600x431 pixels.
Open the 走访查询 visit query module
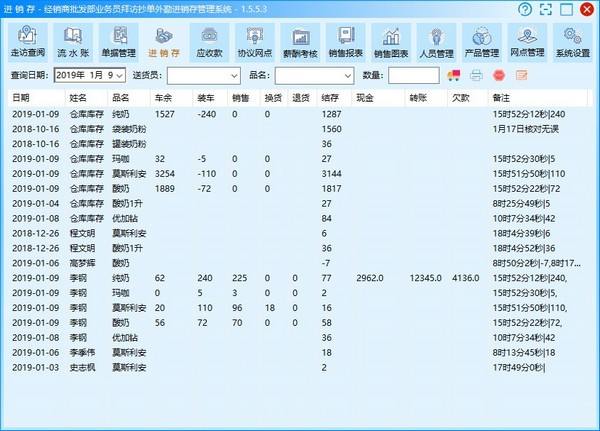[x=28, y=43]
